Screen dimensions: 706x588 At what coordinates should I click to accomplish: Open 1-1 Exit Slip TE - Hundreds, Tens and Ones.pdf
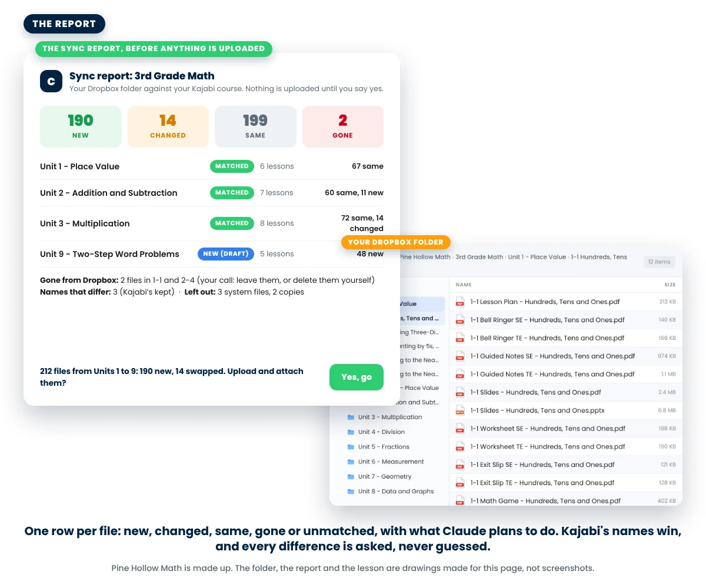coord(542,483)
